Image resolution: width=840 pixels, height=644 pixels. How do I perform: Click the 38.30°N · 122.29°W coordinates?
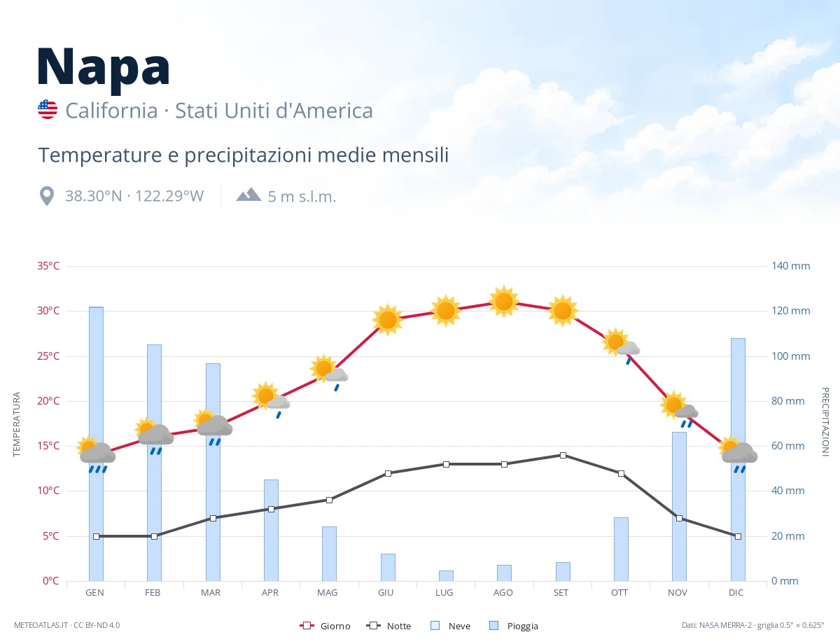pyautogui.click(x=134, y=196)
